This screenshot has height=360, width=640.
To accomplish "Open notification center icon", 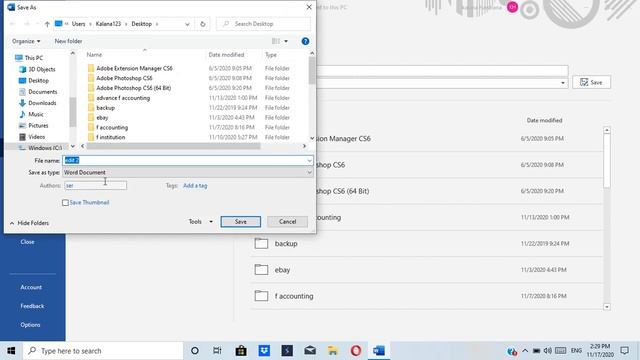I will [624, 351].
